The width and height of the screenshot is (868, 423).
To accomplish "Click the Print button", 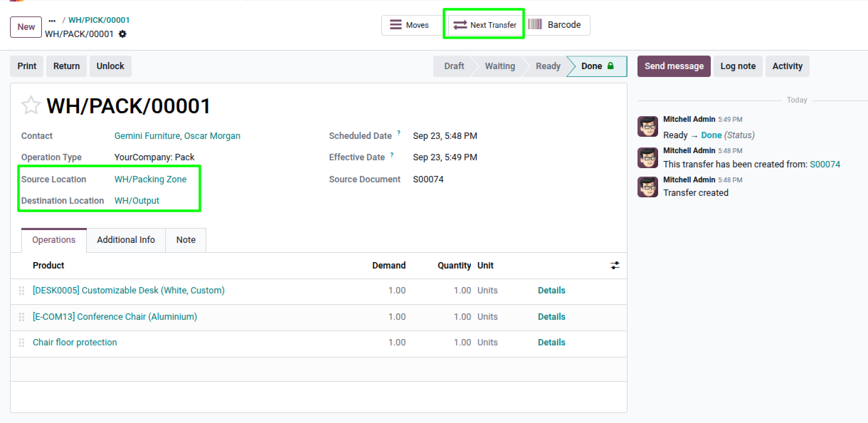I will pyautogui.click(x=27, y=66).
